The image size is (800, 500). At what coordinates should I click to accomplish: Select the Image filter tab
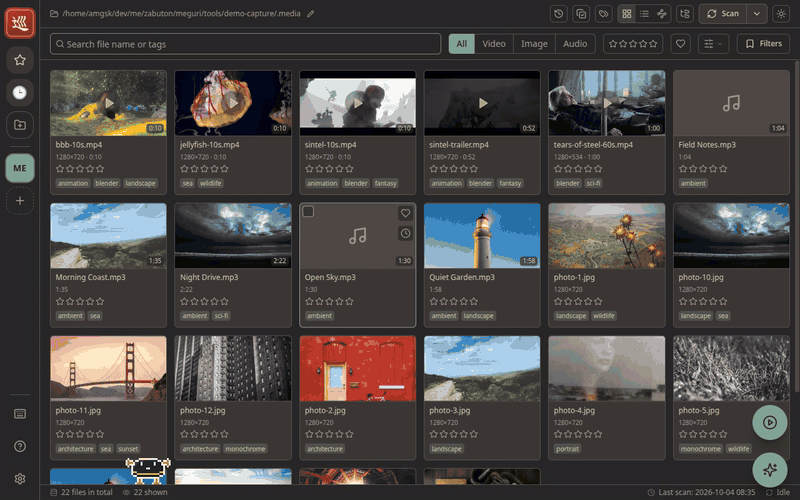coord(534,44)
